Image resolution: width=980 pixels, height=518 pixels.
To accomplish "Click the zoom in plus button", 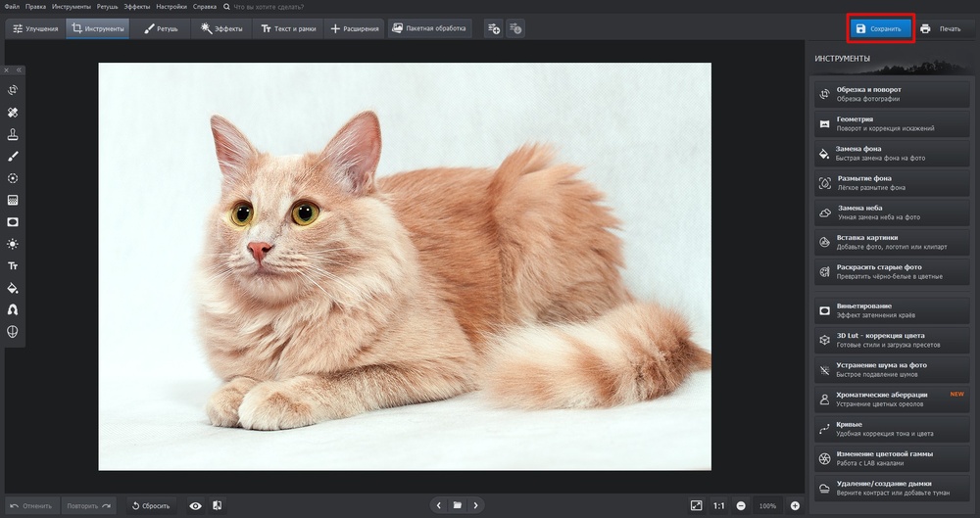I will pyautogui.click(x=795, y=505).
